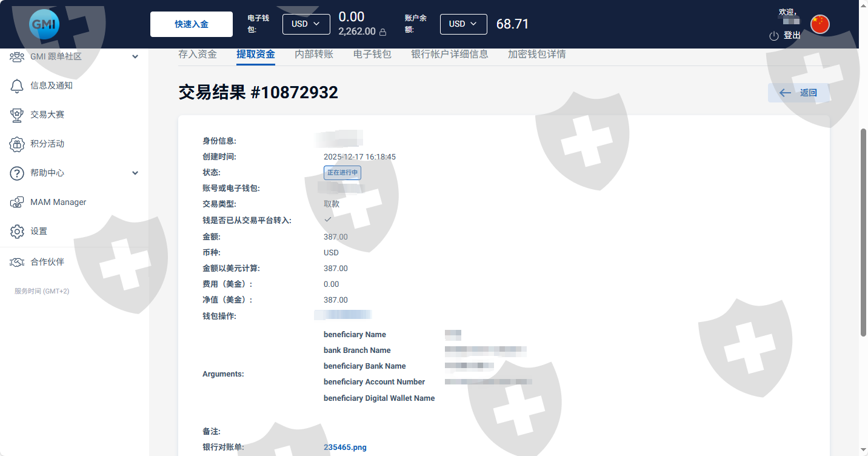Image resolution: width=868 pixels, height=456 pixels.
Task: Switch to the 存入资金 tab
Action: (197, 54)
